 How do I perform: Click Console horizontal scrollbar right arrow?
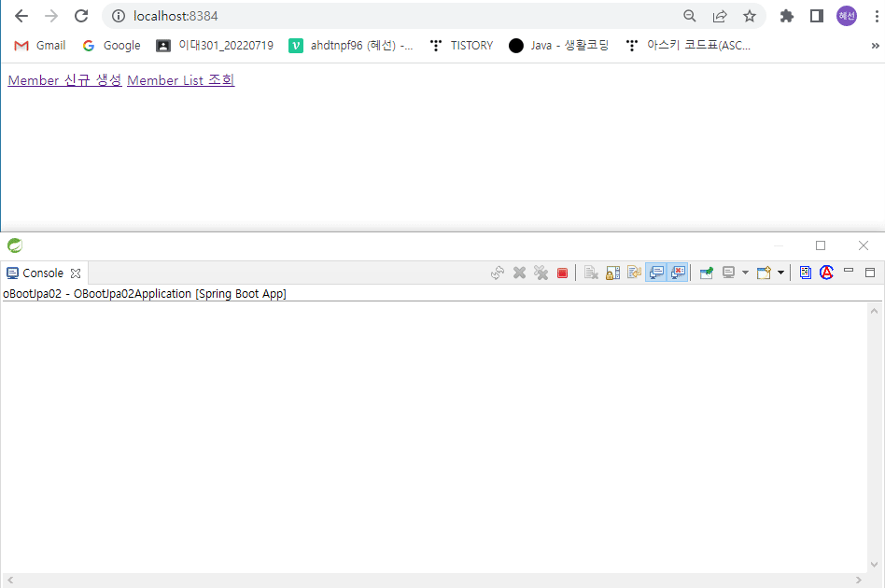(x=859, y=581)
